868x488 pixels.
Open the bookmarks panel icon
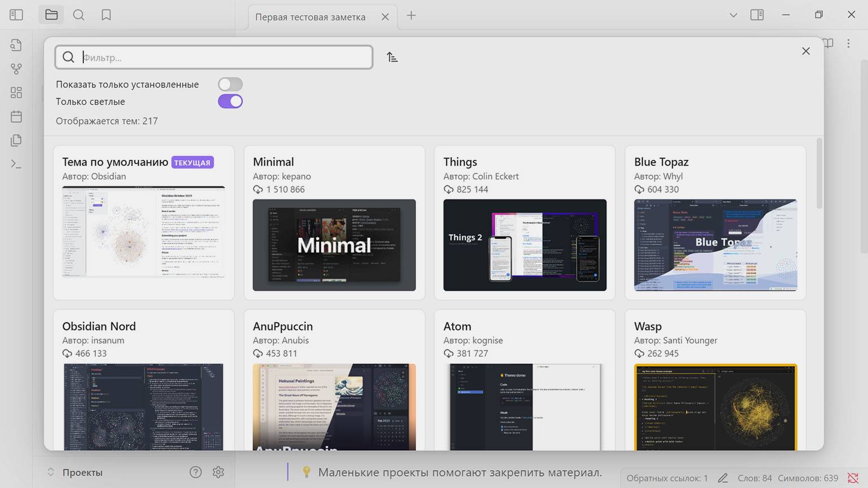(x=106, y=15)
